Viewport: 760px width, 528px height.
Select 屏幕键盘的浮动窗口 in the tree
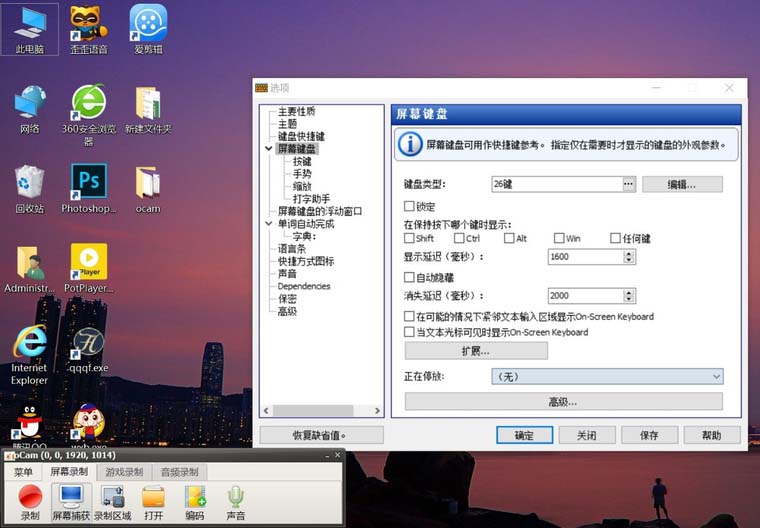(x=320, y=211)
